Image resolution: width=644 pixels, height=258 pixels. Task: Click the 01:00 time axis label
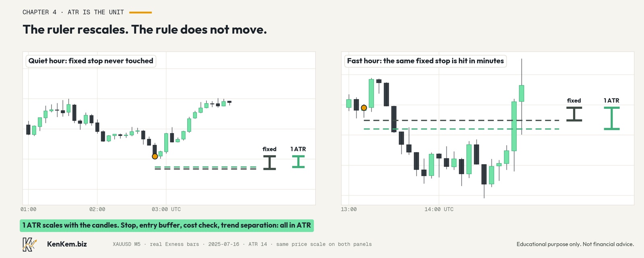28,209
